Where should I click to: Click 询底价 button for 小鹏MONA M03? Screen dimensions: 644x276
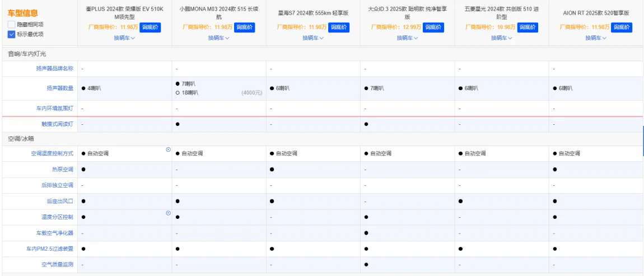[244, 27]
